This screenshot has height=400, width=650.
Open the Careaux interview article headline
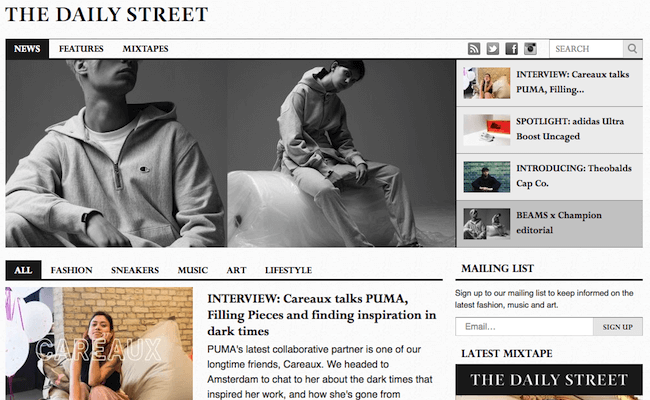tap(322, 315)
